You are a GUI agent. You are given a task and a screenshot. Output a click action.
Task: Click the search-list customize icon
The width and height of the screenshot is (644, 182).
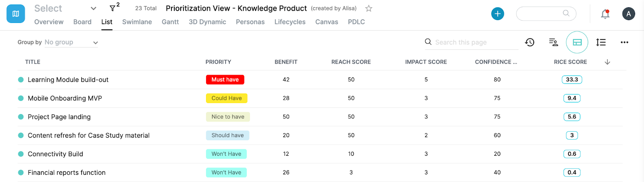553,42
